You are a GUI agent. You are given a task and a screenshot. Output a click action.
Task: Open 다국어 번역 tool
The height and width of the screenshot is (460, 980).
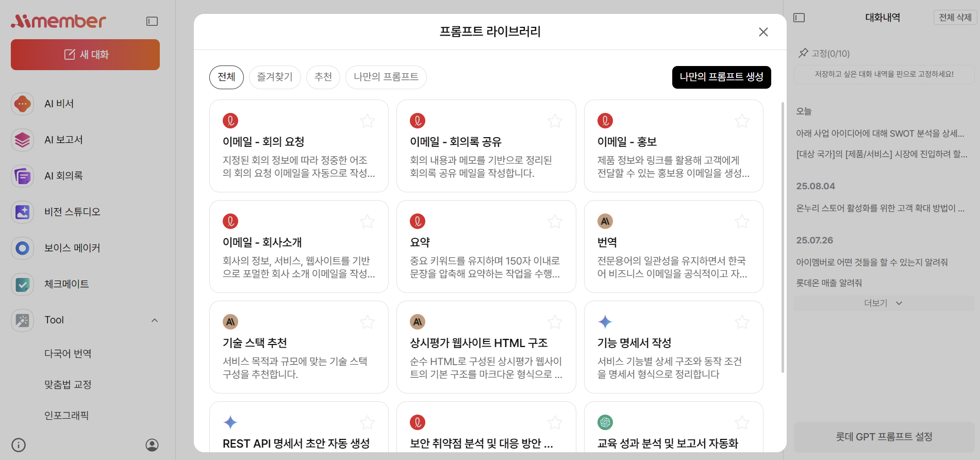(x=68, y=354)
